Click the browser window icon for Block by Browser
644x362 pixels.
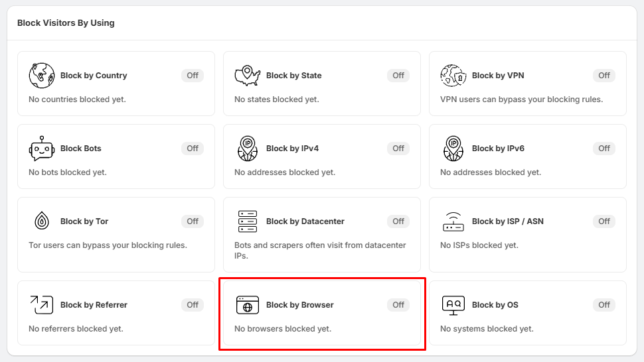[x=247, y=304]
